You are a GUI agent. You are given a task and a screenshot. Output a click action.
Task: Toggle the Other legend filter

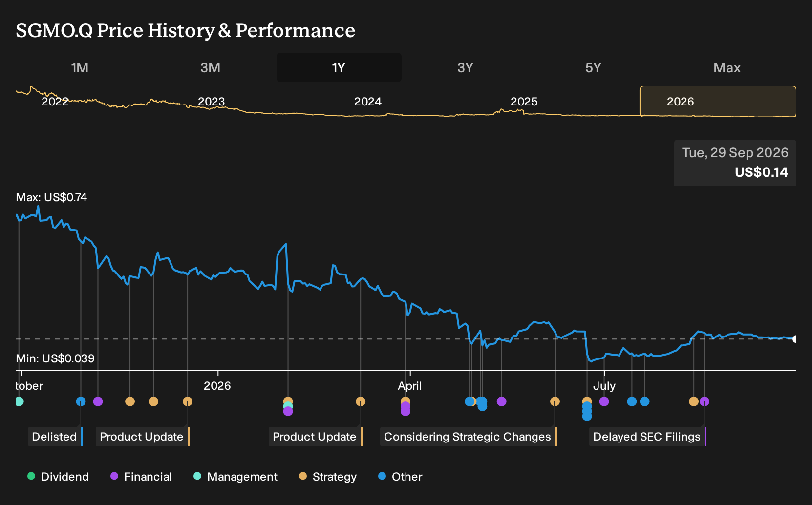400,477
